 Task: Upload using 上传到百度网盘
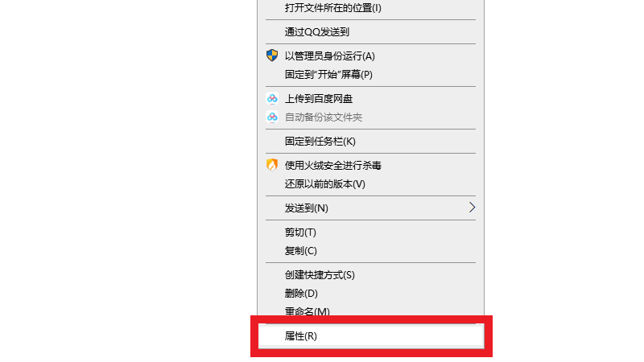(370, 98)
